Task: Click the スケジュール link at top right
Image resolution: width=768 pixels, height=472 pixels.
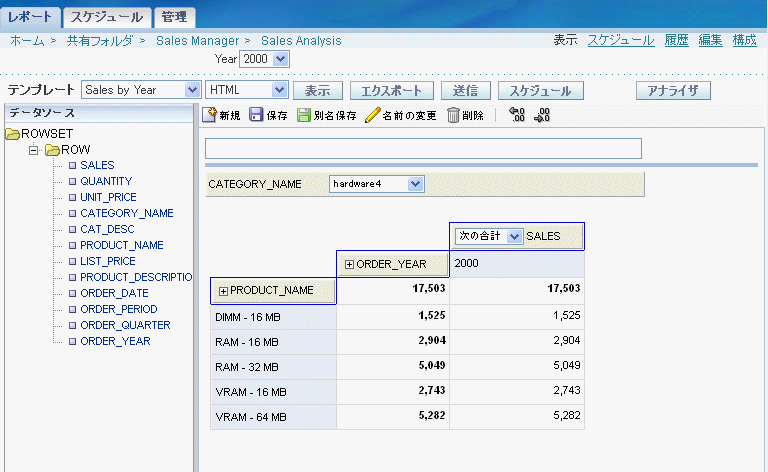Action: click(621, 40)
